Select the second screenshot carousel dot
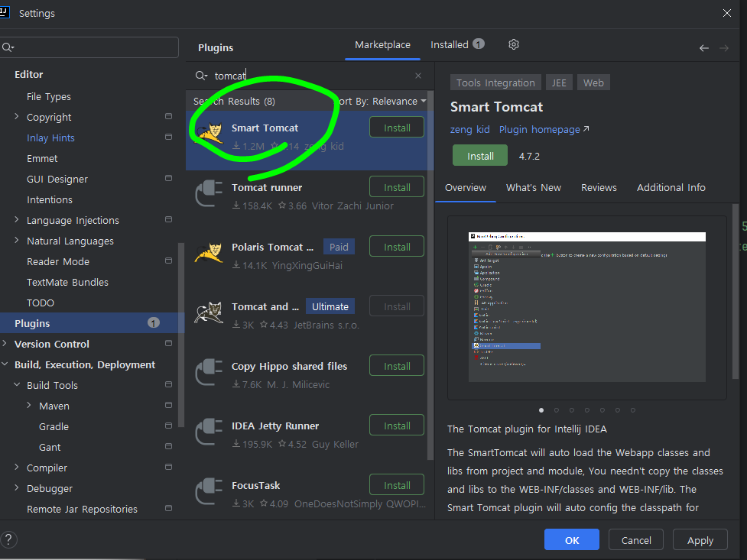 pos(557,410)
